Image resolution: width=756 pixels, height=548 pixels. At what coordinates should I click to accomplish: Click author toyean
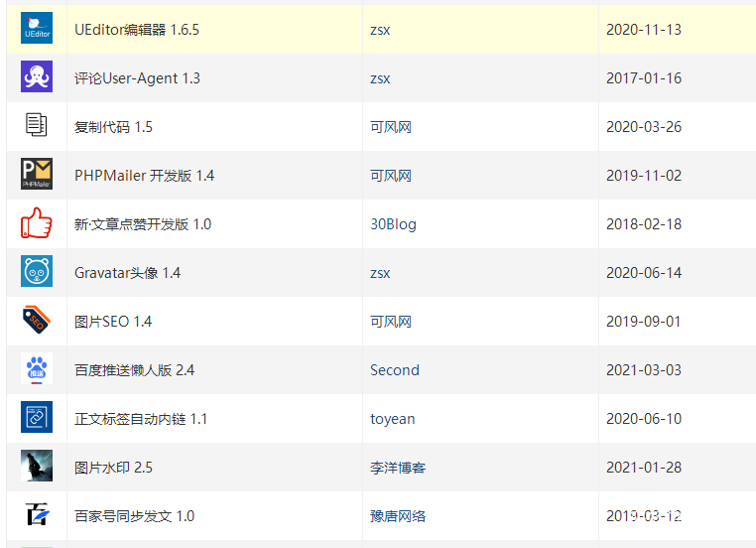point(392,419)
